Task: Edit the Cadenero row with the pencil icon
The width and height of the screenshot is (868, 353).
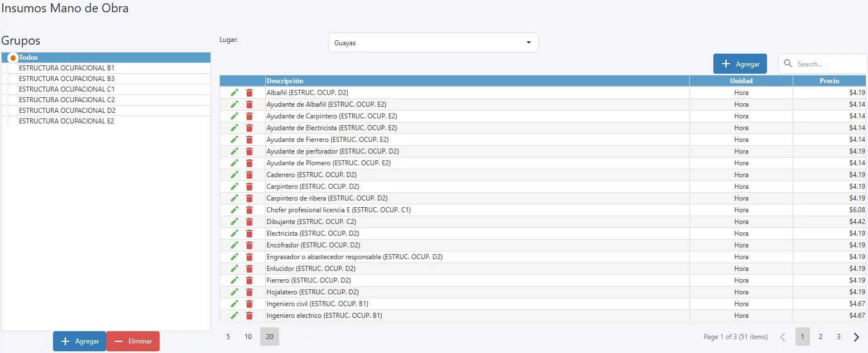Action: click(234, 175)
